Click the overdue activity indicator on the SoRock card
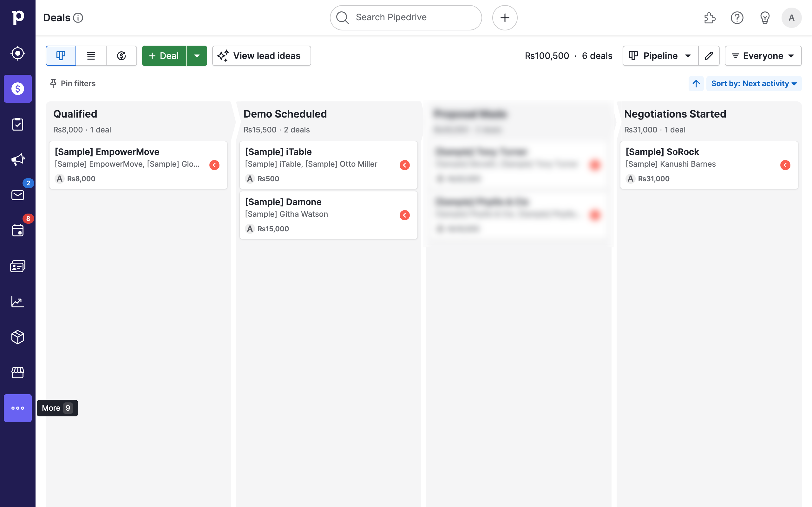 click(x=785, y=165)
